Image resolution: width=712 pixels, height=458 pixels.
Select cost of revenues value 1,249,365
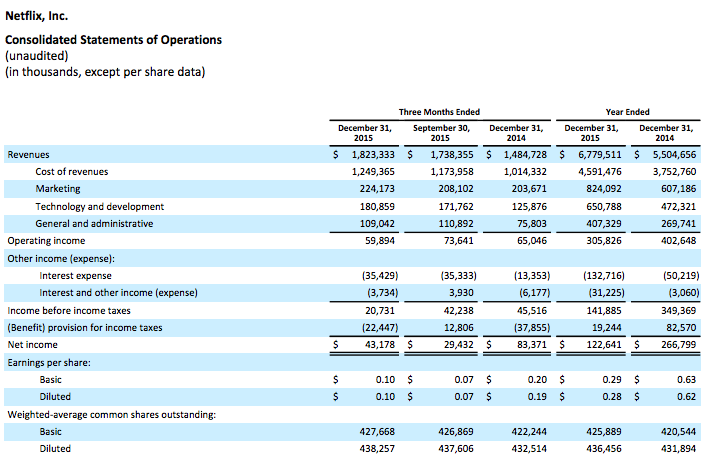(x=373, y=172)
